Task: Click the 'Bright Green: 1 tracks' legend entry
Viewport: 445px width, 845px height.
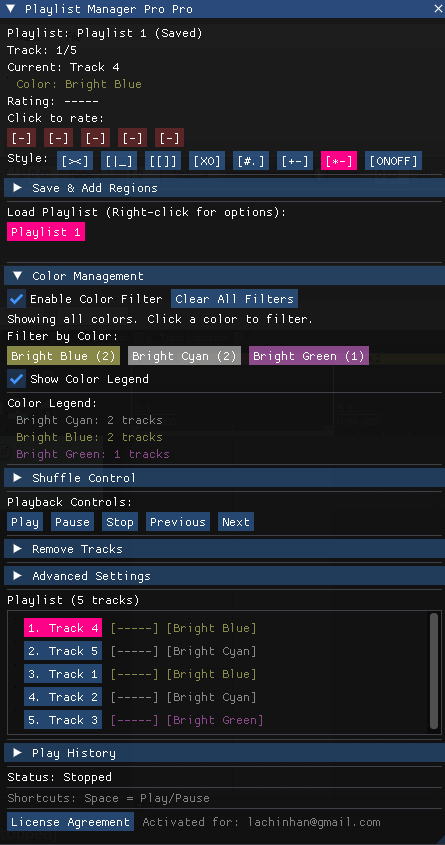Action: (93, 454)
